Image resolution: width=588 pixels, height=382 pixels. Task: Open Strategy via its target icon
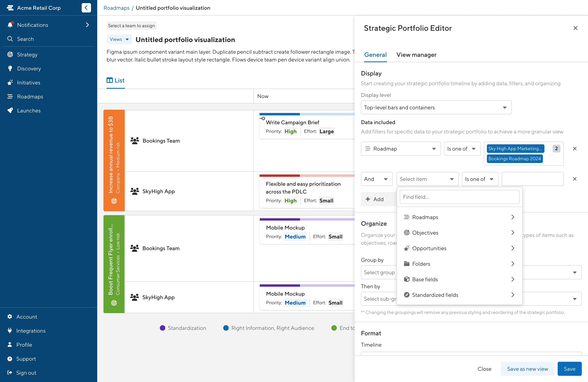click(x=10, y=54)
